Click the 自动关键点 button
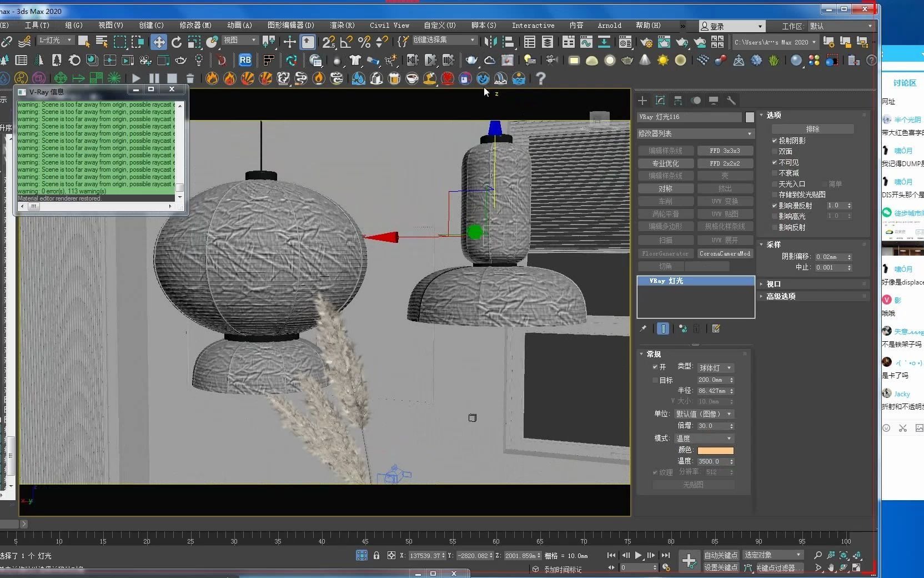Viewport: 924px width, 578px height. [721, 555]
